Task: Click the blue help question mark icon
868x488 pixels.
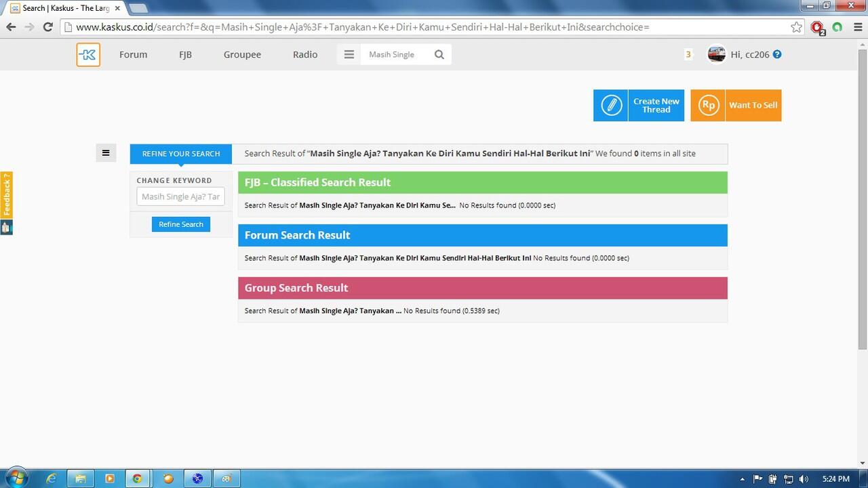Action: 777,54
